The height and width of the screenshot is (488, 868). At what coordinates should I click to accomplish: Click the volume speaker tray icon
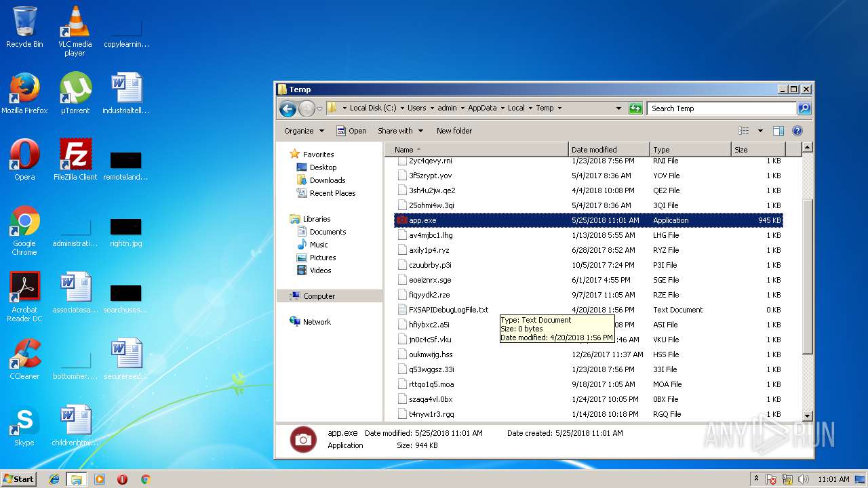803,479
